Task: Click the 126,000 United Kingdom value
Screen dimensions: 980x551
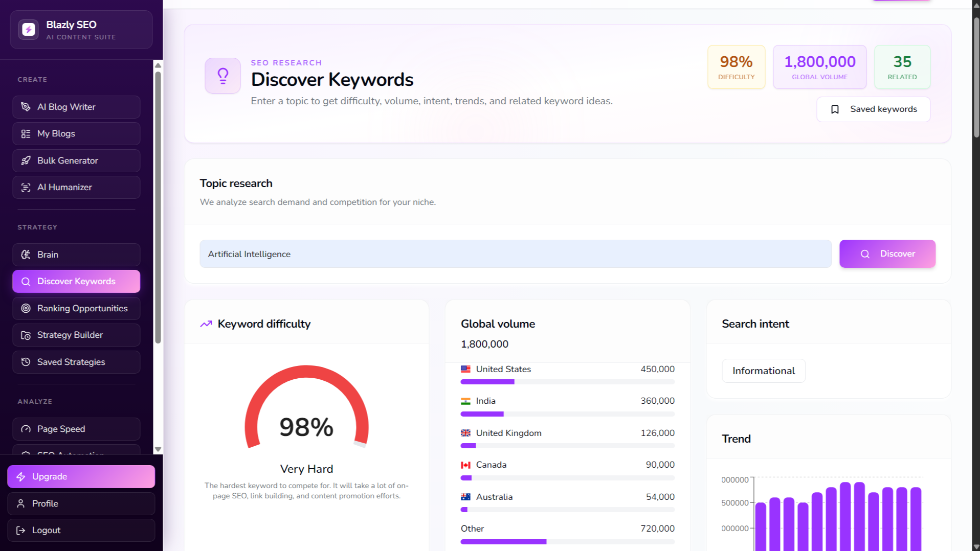Action: click(657, 433)
